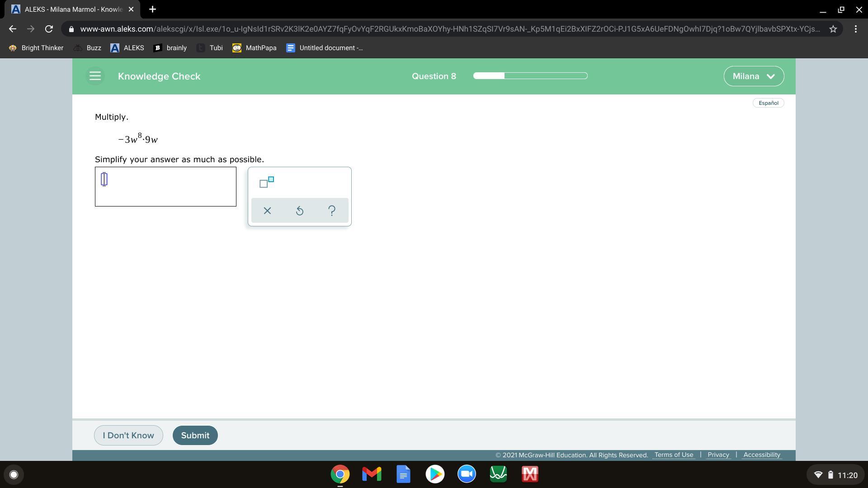Viewport: 868px width, 488px height.
Task: Submit the answer
Action: [x=195, y=435]
